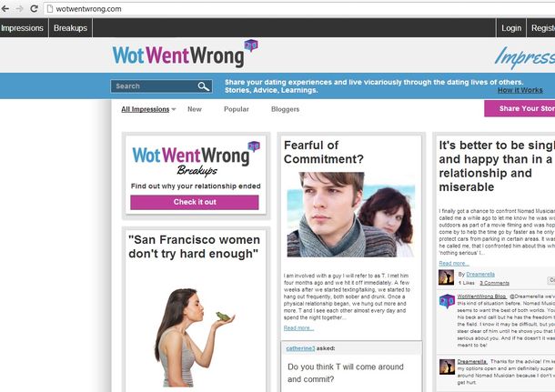Click the browser back arrow

tap(5, 8)
